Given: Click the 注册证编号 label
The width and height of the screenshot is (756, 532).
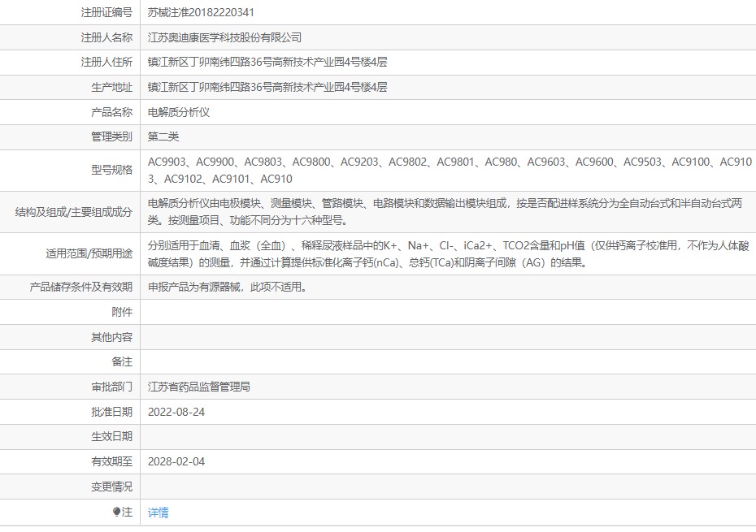Looking at the screenshot, I should coord(106,12).
